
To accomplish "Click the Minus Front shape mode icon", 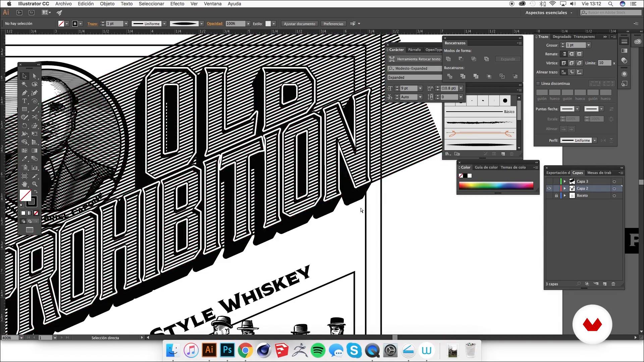I will (461, 59).
